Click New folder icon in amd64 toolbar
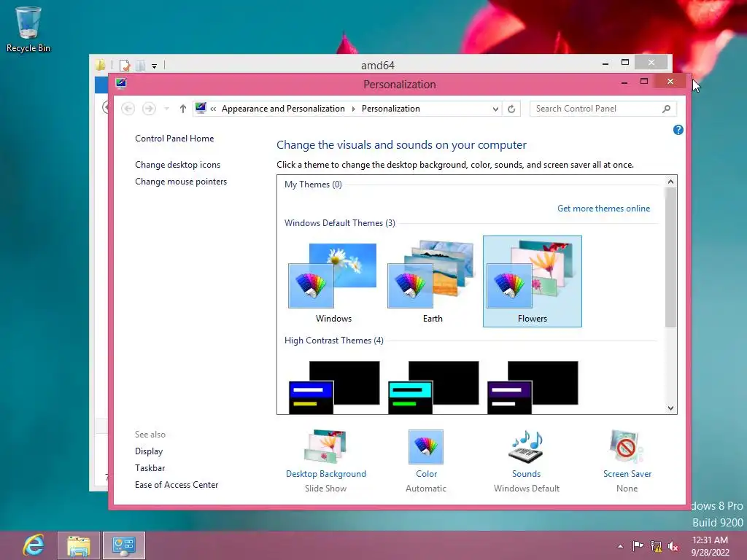This screenshot has height=560, width=747. [x=141, y=65]
